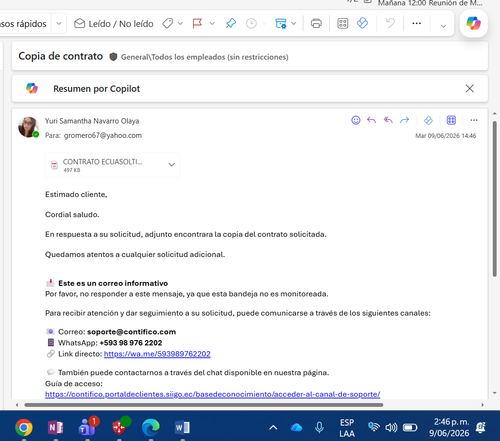Screen dimensions: 500x441
Task: Open the Wi-Fi network tray icon
Action: click(x=374, y=427)
